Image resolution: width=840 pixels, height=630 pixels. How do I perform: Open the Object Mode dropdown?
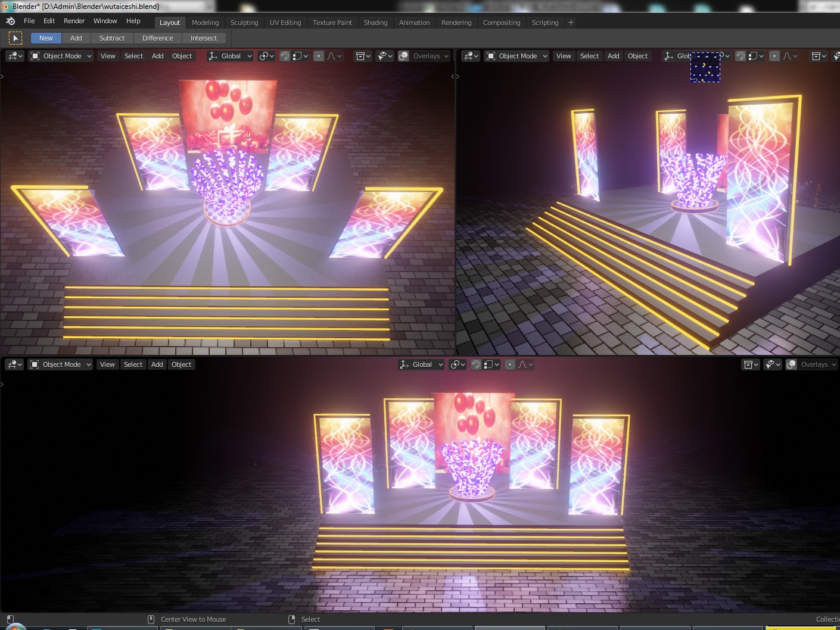coord(60,55)
